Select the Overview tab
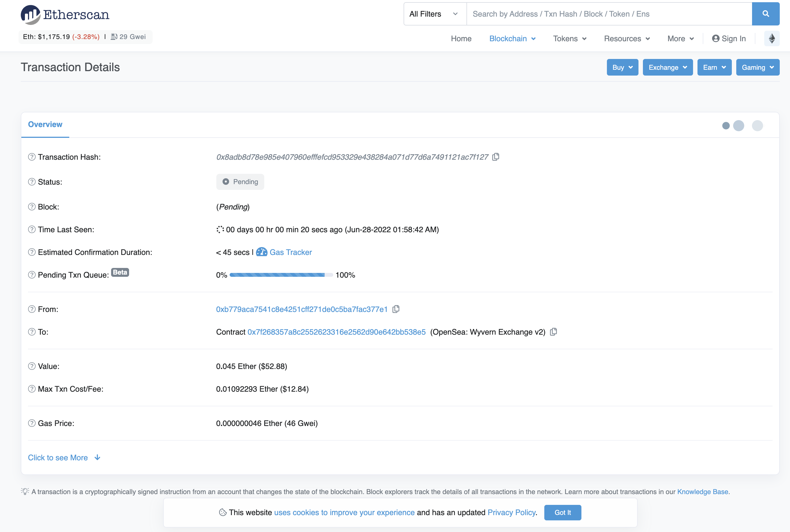This screenshot has width=790, height=532. 45,125
